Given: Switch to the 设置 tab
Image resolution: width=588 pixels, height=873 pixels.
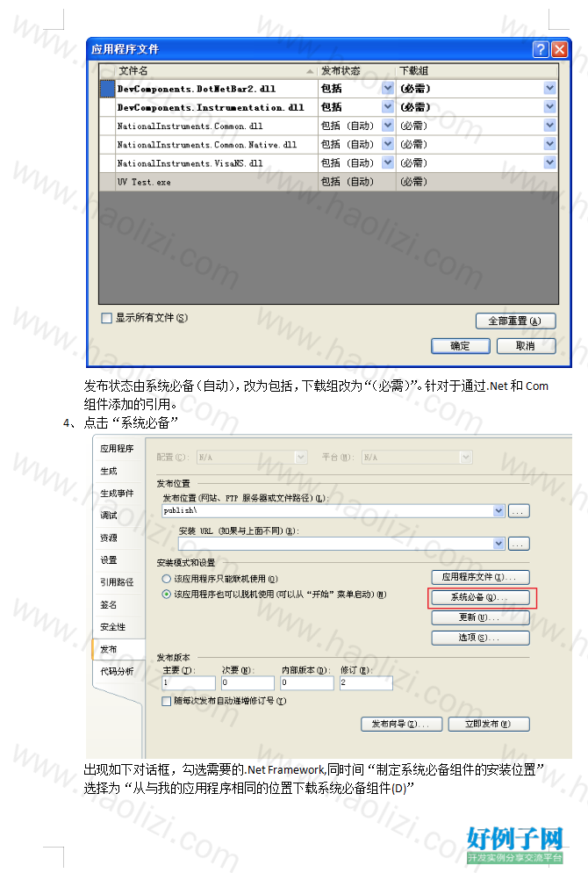Looking at the screenshot, I should click(x=117, y=559).
